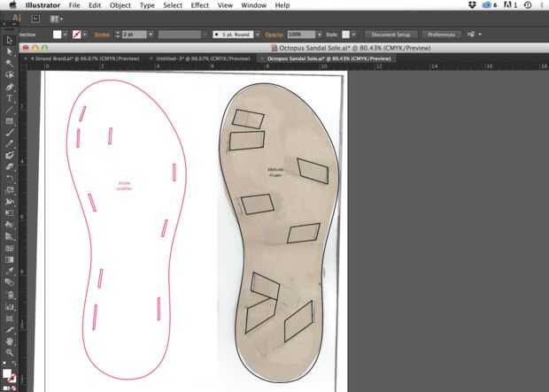Select the Hand tool
The width and height of the screenshot is (549, 392).
pos(10,342)
